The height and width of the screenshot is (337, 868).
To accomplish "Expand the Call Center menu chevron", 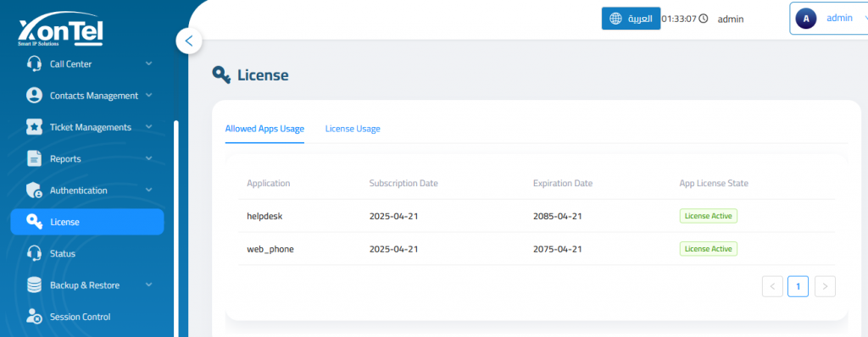I will [x=149, y=64].
